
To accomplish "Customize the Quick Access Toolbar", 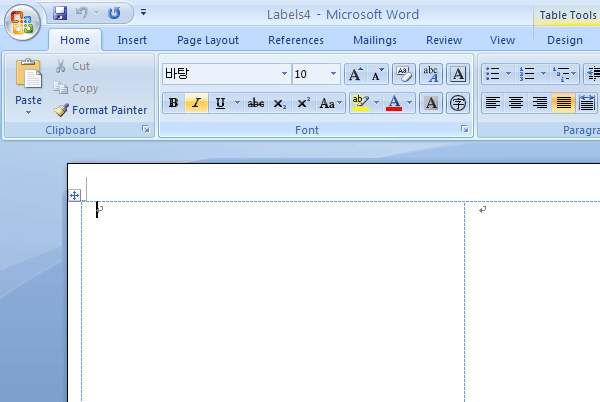I will coord(143,13).
